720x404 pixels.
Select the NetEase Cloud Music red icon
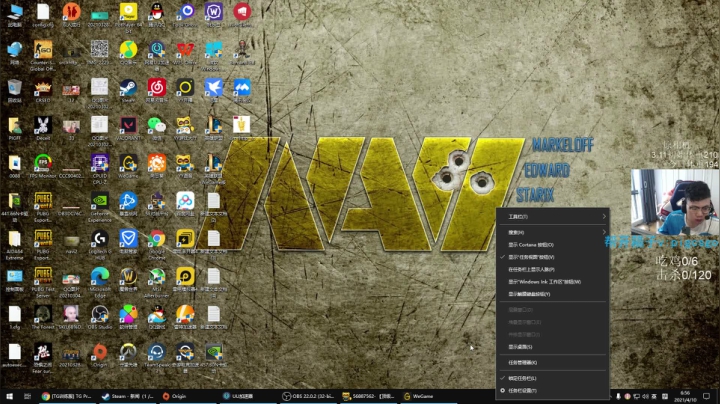pyautogui.click(x=157, y=91)
